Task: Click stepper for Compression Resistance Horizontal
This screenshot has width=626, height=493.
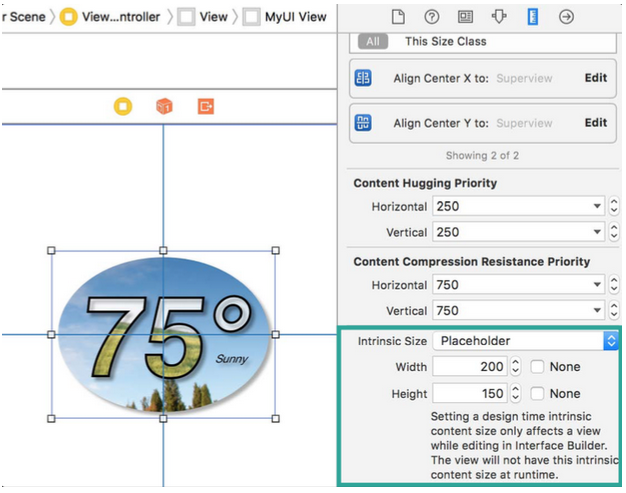Action: (x=614, y=285)
